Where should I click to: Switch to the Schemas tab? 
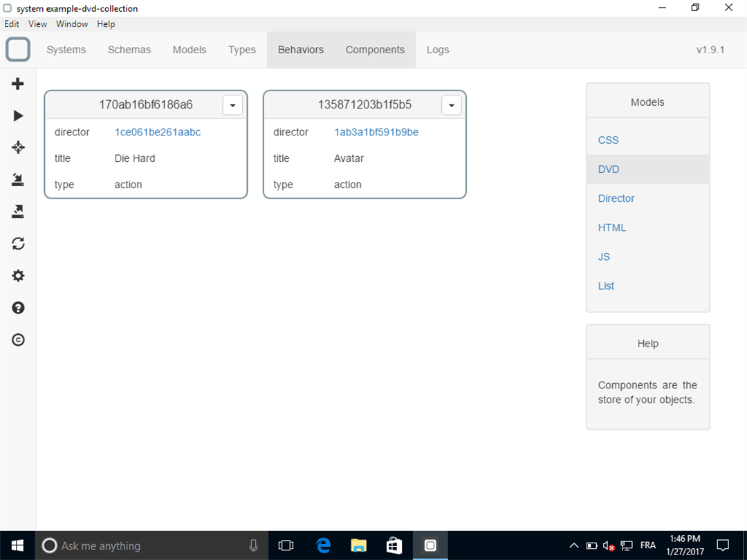[x=129, y=50]
